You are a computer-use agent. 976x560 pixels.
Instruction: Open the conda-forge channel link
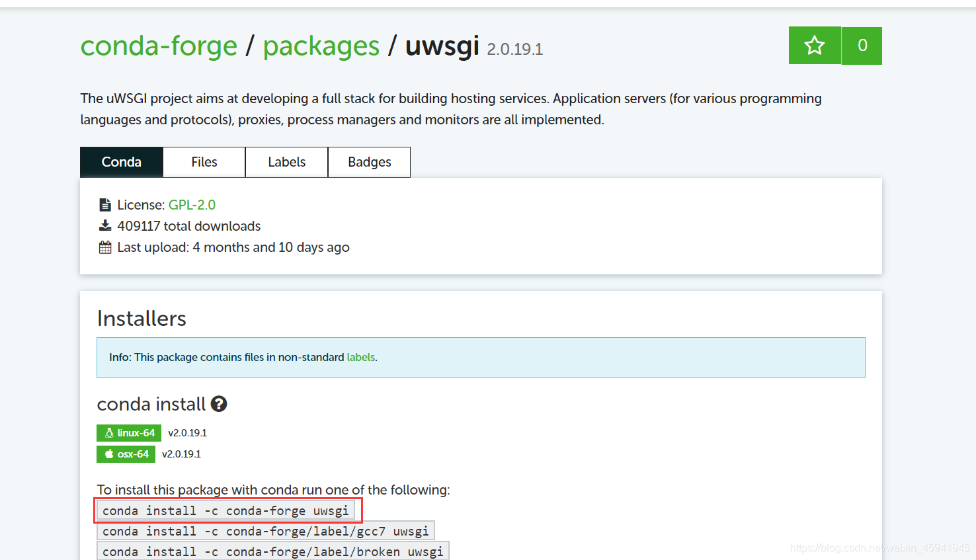pyautogui.click(x=159, y=46)
